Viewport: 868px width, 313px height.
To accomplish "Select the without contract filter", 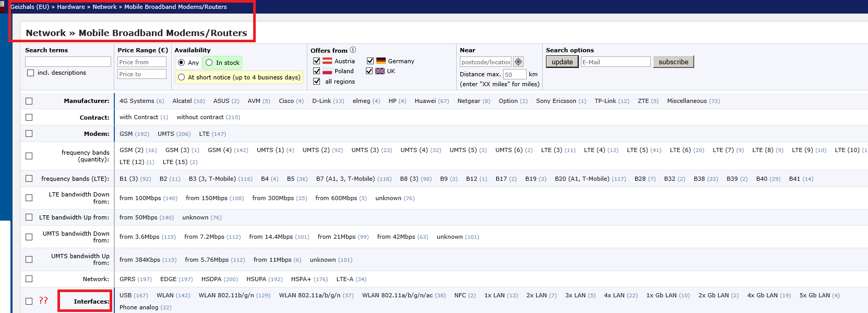I will tap(200, 117).
